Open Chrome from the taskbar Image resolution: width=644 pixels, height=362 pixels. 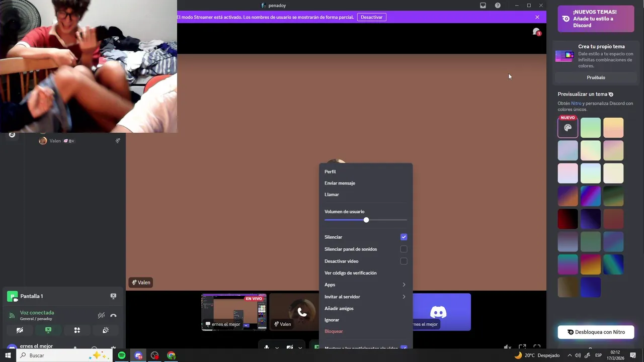pyautogui.click(x=172, y=355)
